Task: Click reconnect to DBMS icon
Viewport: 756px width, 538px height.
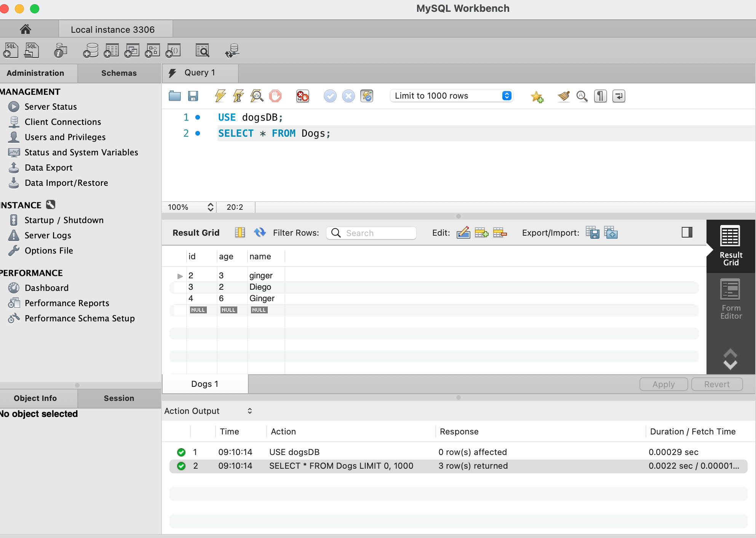Action: [x=232, y=50]
